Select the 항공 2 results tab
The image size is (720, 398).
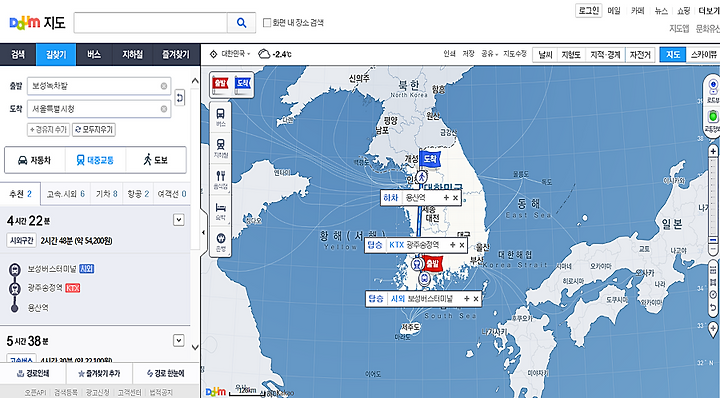tap(138, 194)
